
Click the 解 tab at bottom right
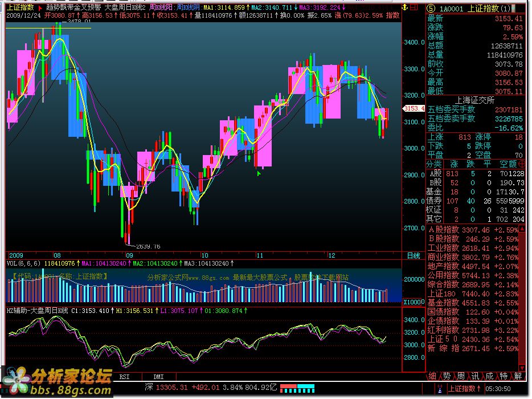click(517, 377)
